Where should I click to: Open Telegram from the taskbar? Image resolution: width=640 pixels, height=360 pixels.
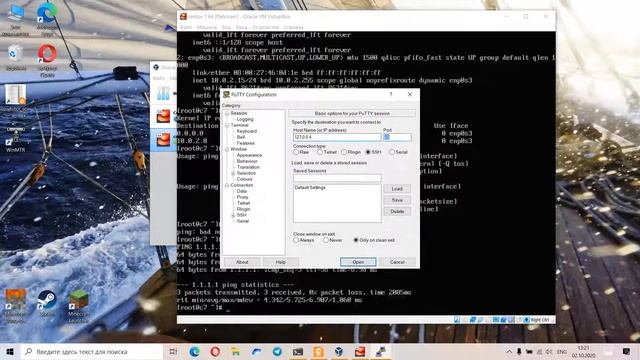click(x=277, y=351)
